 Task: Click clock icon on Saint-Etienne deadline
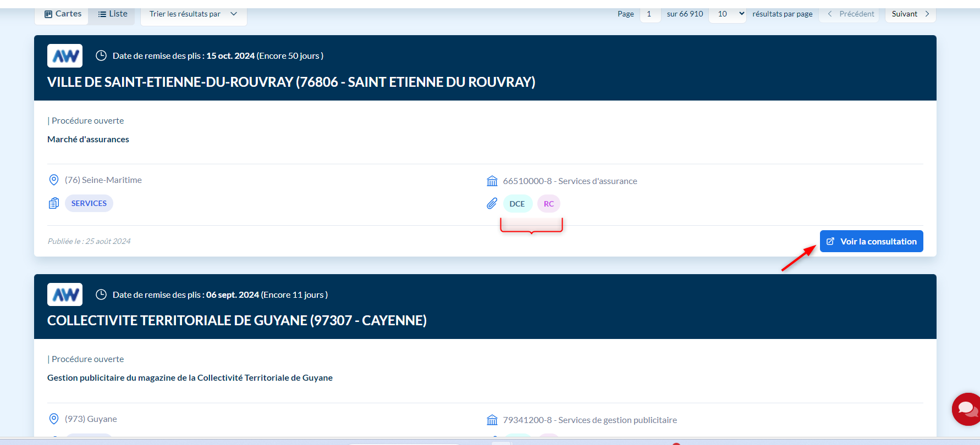(101, 56)
